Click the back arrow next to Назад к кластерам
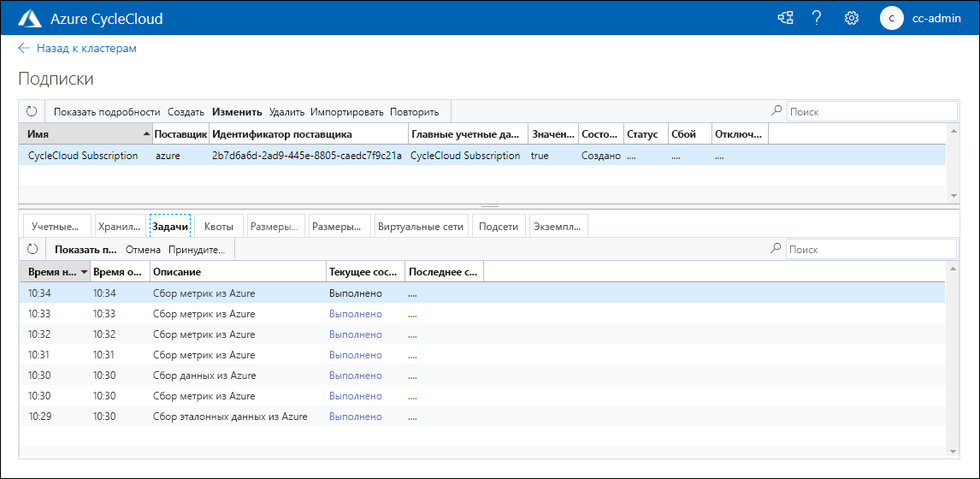This screenshot has height=479, width=980. (x=24, y=49)
